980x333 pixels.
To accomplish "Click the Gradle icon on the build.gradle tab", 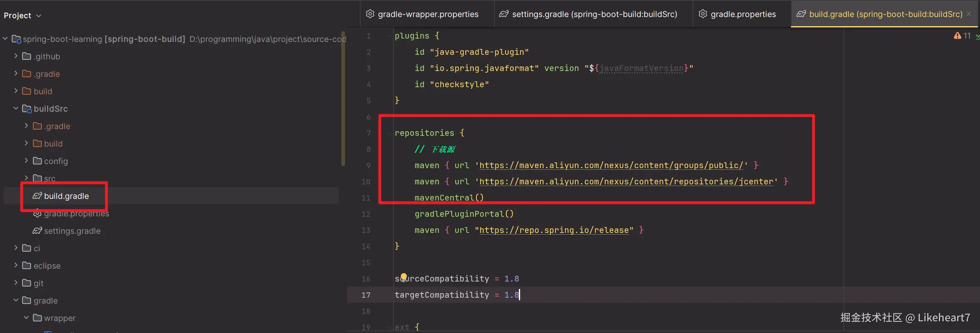I will [x=801, y=14].
